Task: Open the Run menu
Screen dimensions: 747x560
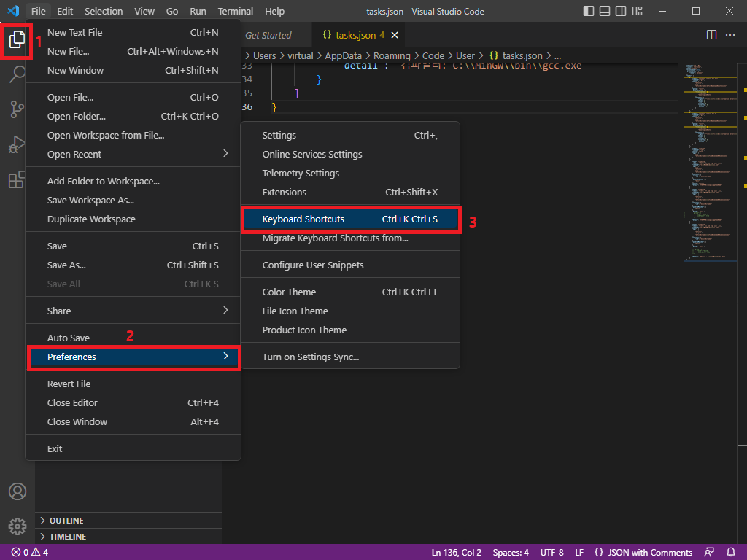Action: click(198, 11)
